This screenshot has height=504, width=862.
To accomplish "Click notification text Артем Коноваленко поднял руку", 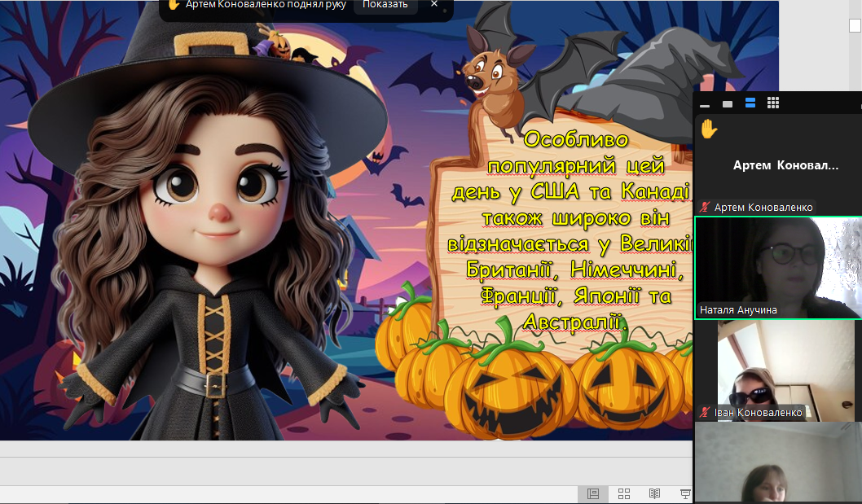I will click(266, 4).
